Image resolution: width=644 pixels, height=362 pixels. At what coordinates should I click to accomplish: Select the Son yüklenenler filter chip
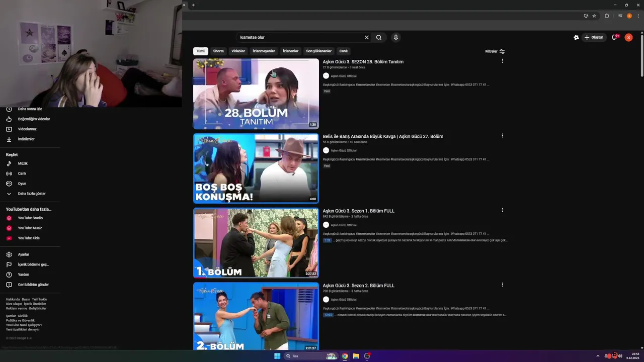tap(319, 51)
